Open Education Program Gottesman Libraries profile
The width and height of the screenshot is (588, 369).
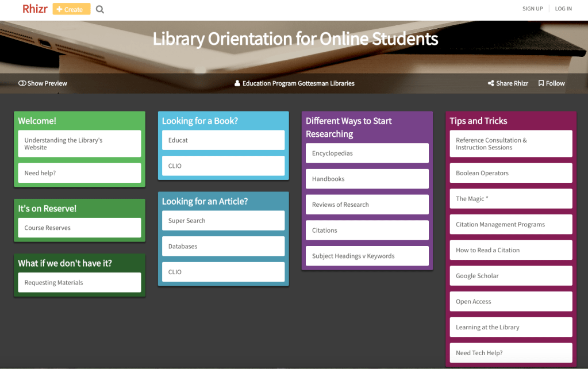click(x=294, y=83)
